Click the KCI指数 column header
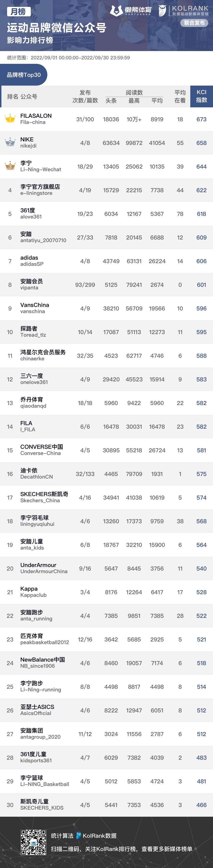Image resolution: width=213 pixels, height=868 pixels. [x=201, y=96]
